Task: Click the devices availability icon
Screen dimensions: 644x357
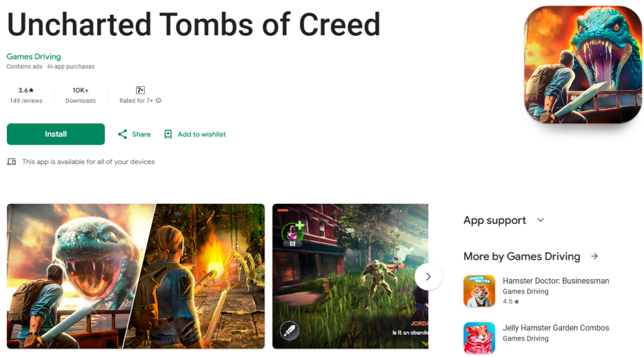Action: pos(11,162)
